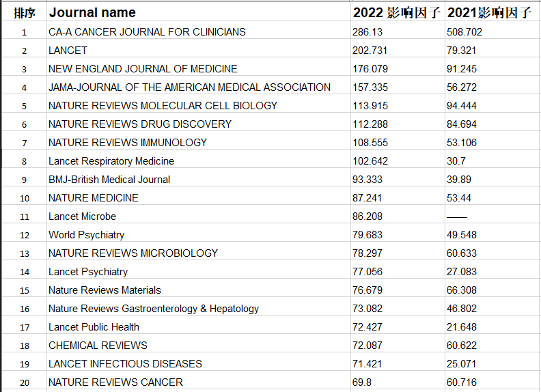Select the 39.89 value cell
Viewport: 541px width, 392px height.
pos(493,177)
